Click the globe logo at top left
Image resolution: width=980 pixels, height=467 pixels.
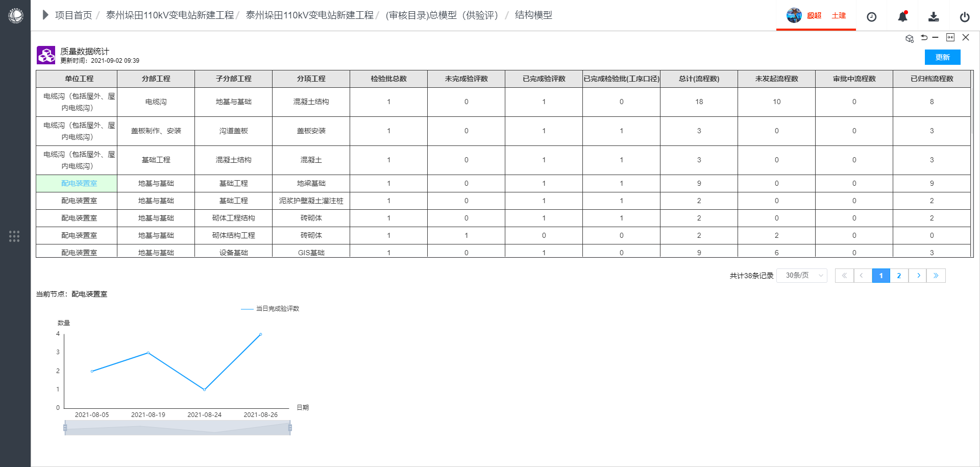click(x=16, y=16)
